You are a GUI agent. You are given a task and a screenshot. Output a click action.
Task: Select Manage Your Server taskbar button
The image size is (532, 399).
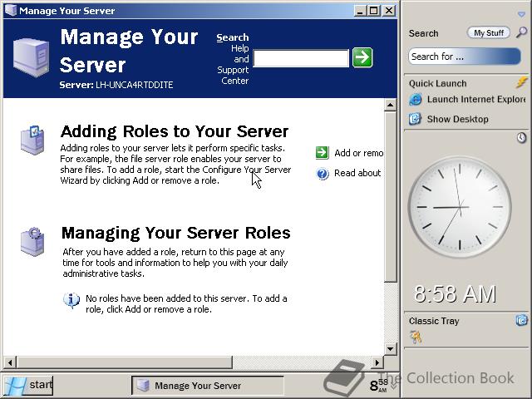tap(207, 386)
